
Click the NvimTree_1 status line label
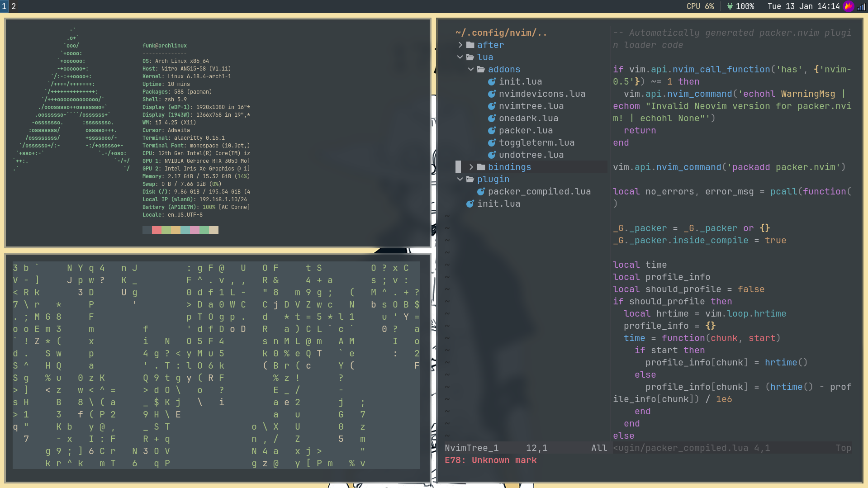[x=472, y=448]
